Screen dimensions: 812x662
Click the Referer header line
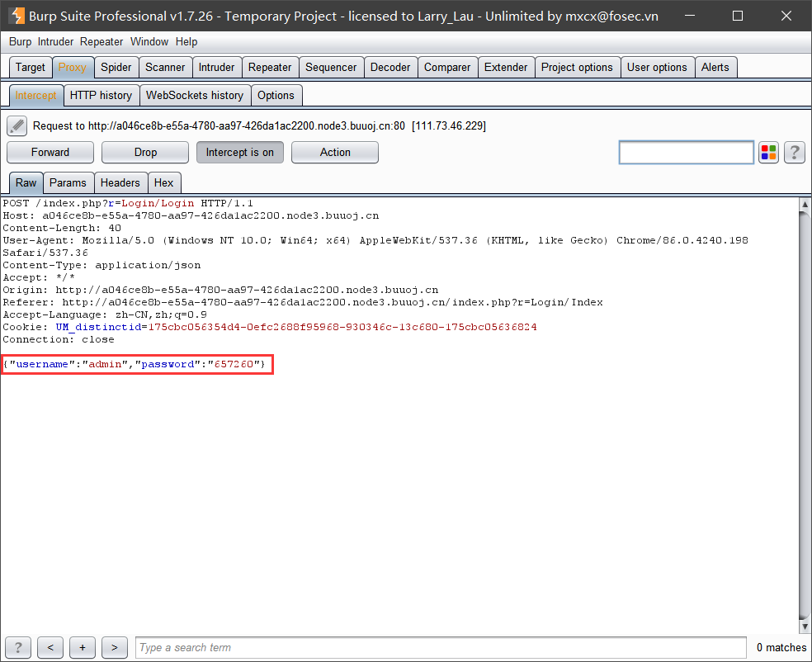[x=303, y=302]
